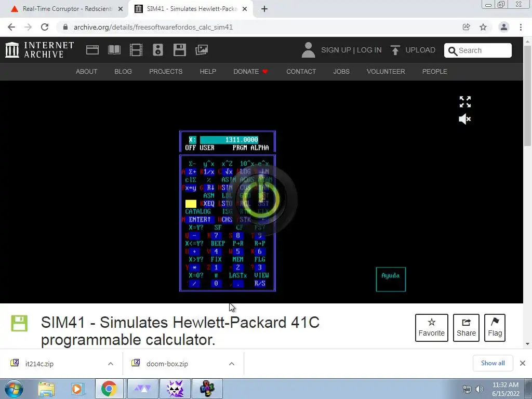Click the taskbar clock
532x399 pixels.
[505, 389]
